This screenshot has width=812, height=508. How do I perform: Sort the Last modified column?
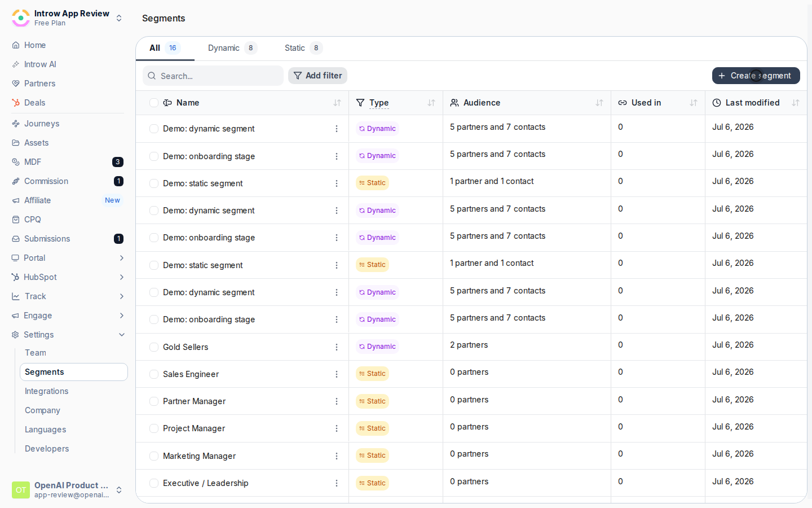click(x=796, y=103)
